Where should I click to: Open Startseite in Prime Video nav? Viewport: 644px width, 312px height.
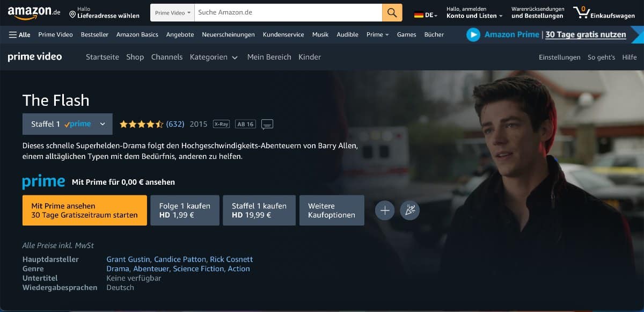(x=103, y=57)
